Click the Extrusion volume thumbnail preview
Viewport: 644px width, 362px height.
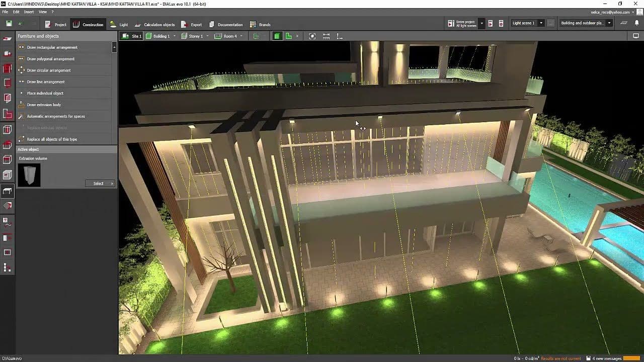click(x=29, y=174)
